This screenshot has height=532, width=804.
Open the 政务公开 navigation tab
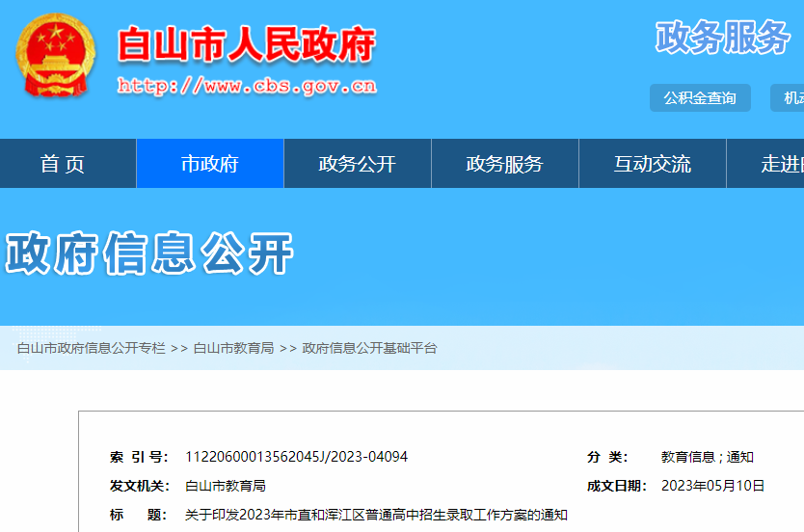click(x=358, y=164)
